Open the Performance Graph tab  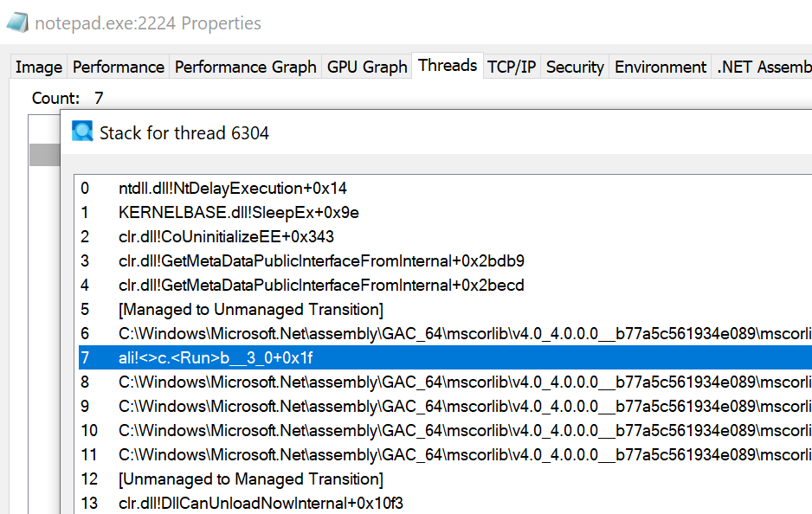tap(246, 67)
